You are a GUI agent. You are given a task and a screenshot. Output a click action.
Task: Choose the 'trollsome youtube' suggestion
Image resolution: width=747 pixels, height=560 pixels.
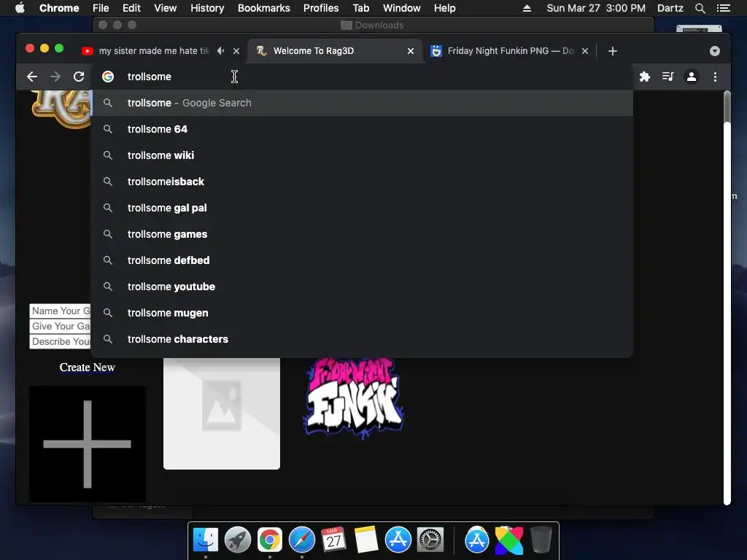pyautogui.click(x=362, y=286)
